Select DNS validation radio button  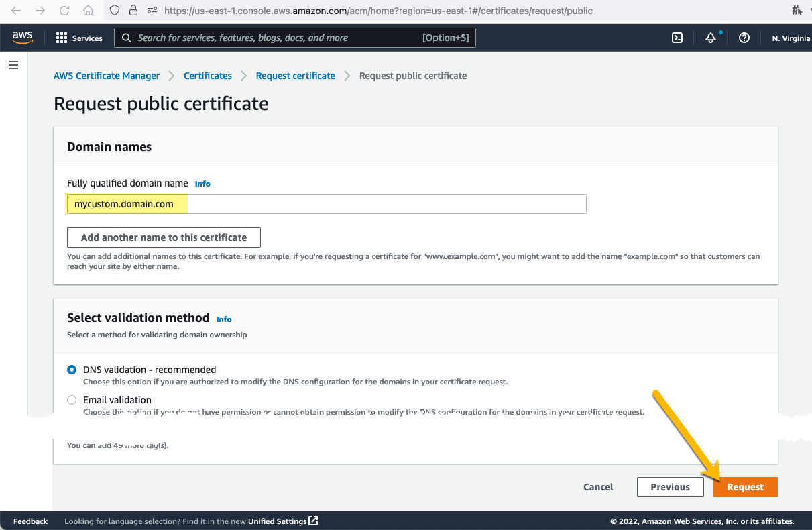(72, 370)
